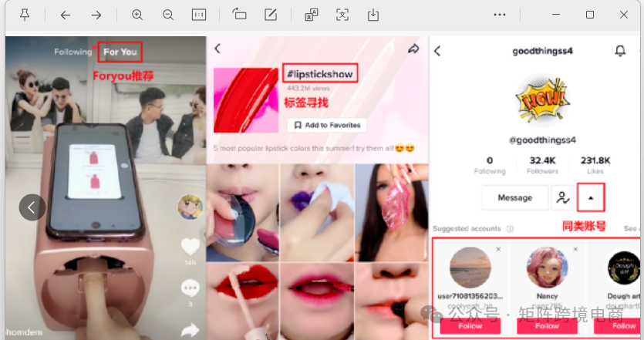Viewport: 644px width, 340px height.
Task: Open the image edit tool
Action: (271, 15)
